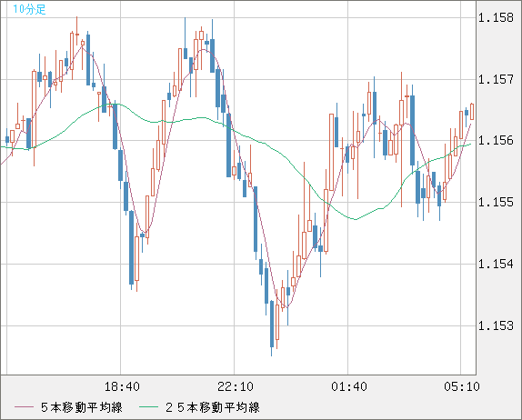Click the 05:10 time axis label
Viewport: 522px width, 420px height.
pyautogui.click(x=462, y=386)
